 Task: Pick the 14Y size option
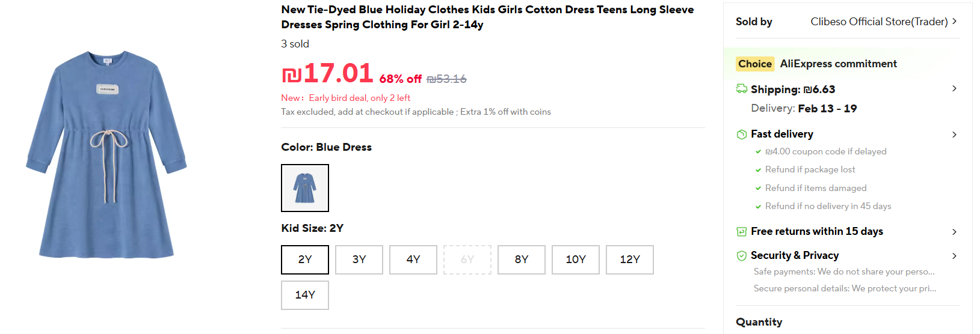click(305, 295)
